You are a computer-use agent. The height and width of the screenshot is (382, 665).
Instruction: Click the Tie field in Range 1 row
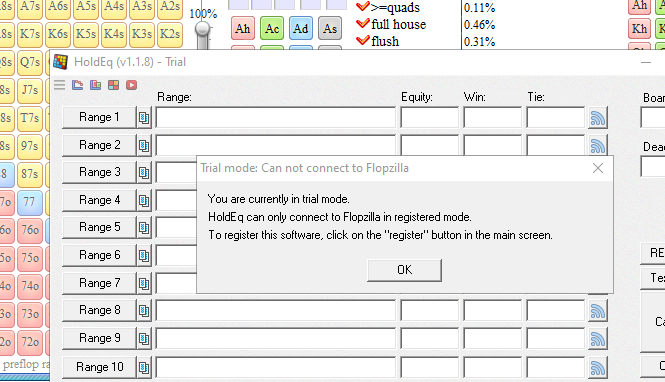coord(555,117)
